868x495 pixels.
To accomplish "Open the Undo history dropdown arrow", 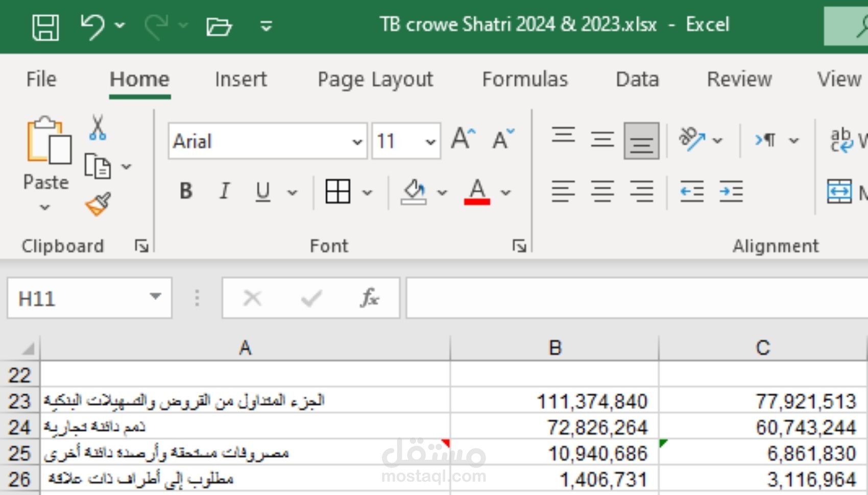I will coord(120,25).
